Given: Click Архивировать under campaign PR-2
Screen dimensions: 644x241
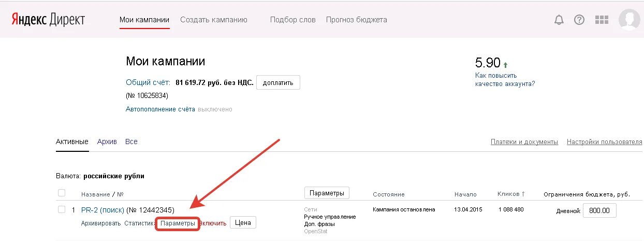Looking at the screenshot, I should [x=101, y=223].
